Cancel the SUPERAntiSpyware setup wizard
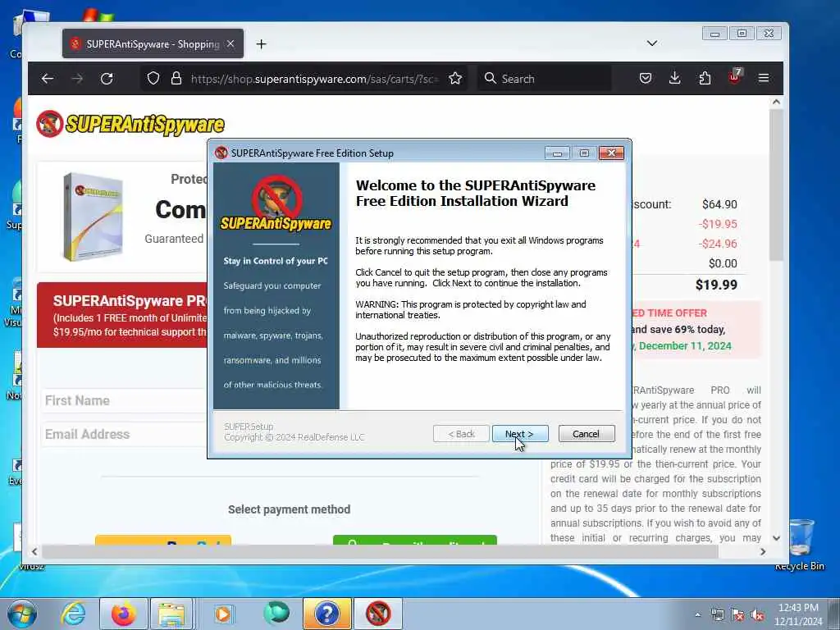This screenshot has height=630, width=840. click(x=586, y=434)
